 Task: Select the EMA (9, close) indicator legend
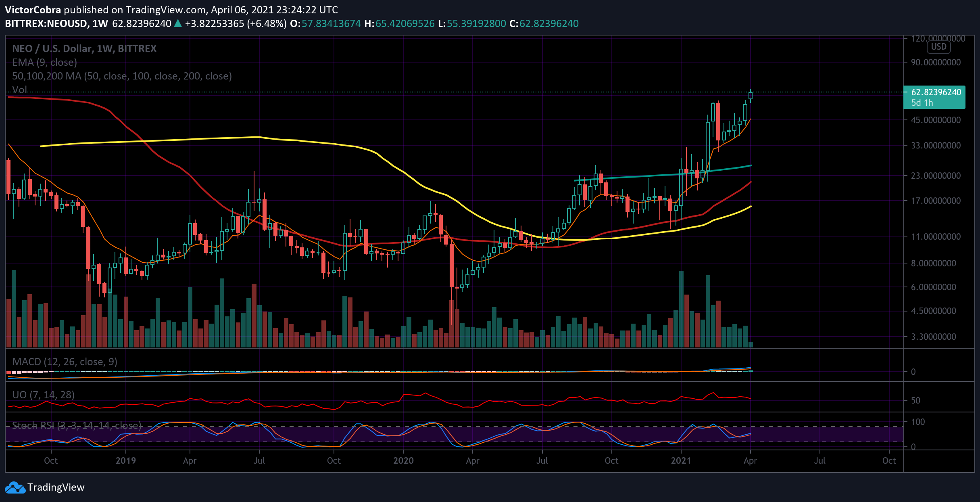[x=44, y=62]
